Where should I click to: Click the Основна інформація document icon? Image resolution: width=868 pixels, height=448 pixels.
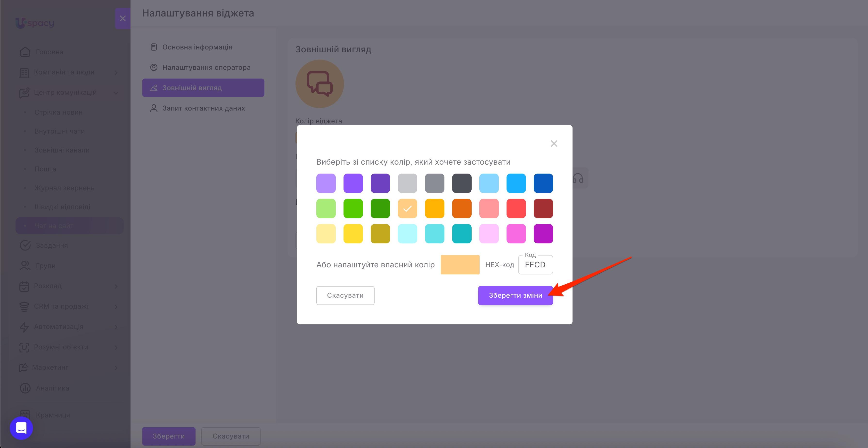pyautogui.click(x=154, y=47)
